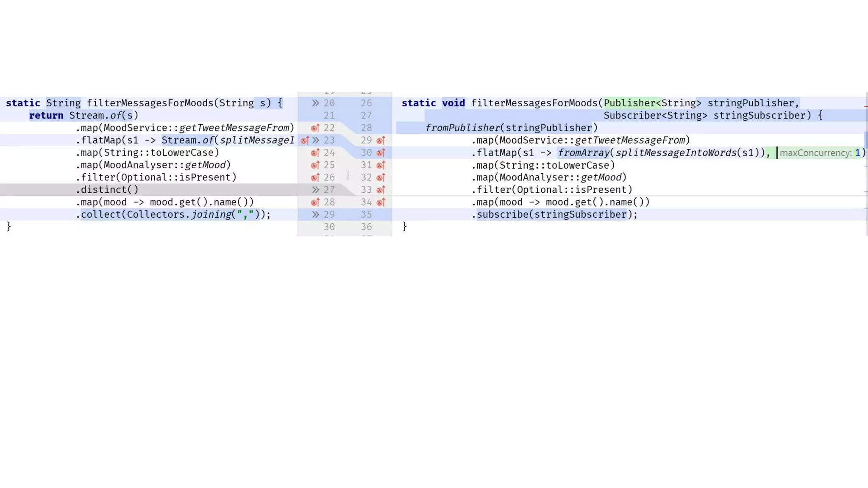Click the red error stripe mark at top right
868x488 pixels.
[x=865, y=106]
